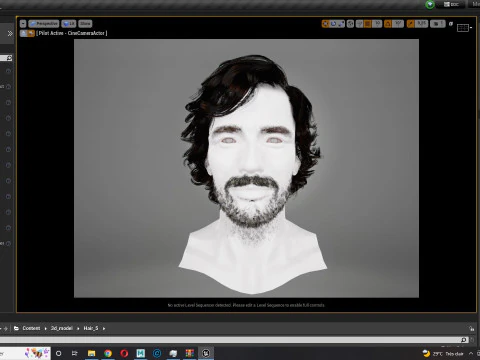Open the viewport layout grid dropdown
This screenshot has height=360, width=480.
[464, 28]
